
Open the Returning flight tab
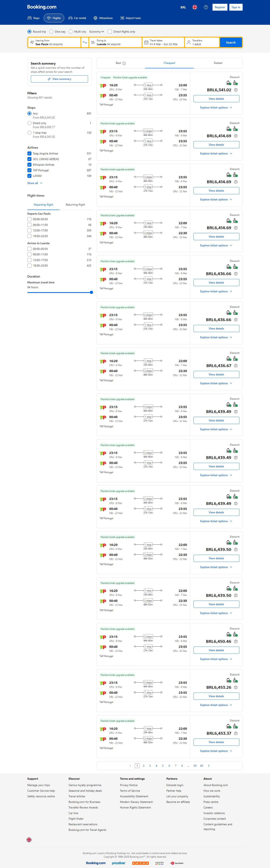pos(75,205)
